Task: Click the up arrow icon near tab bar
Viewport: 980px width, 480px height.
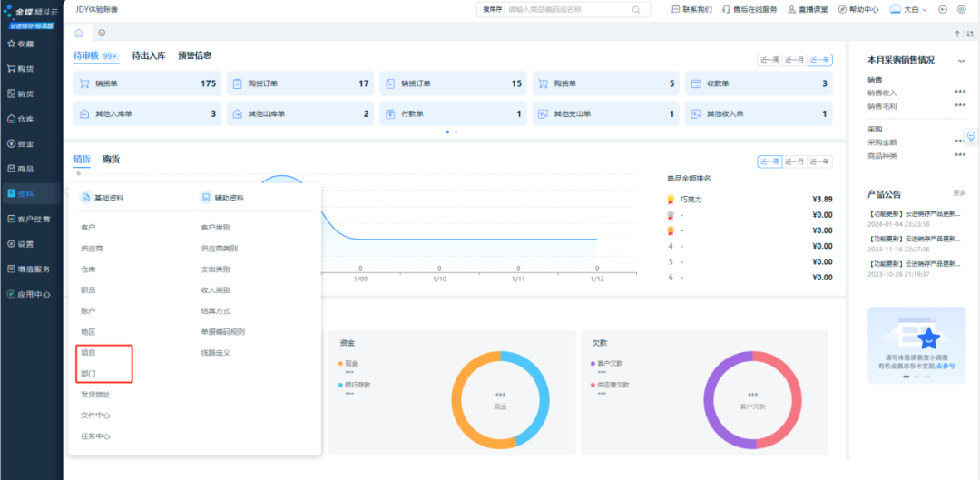Action: 957,34
